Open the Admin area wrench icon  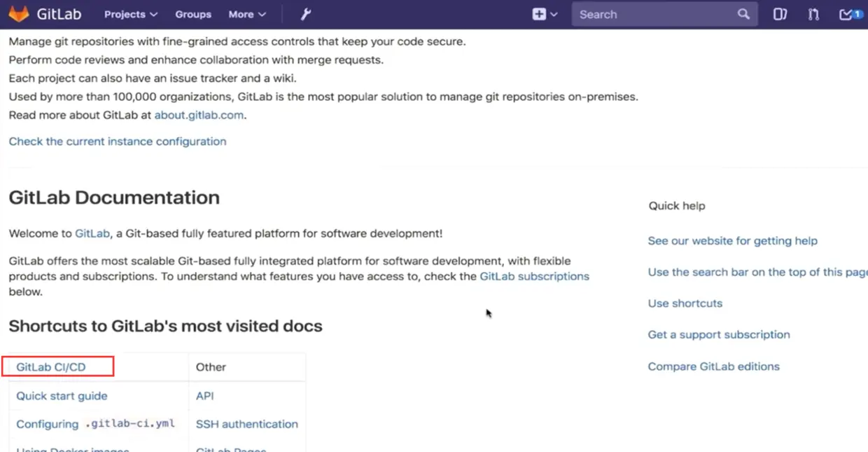[x=306, y=14]
